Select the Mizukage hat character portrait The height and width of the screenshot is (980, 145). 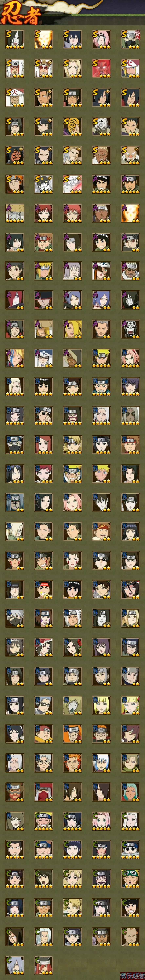pyautogui.click(x=44, y=358)
